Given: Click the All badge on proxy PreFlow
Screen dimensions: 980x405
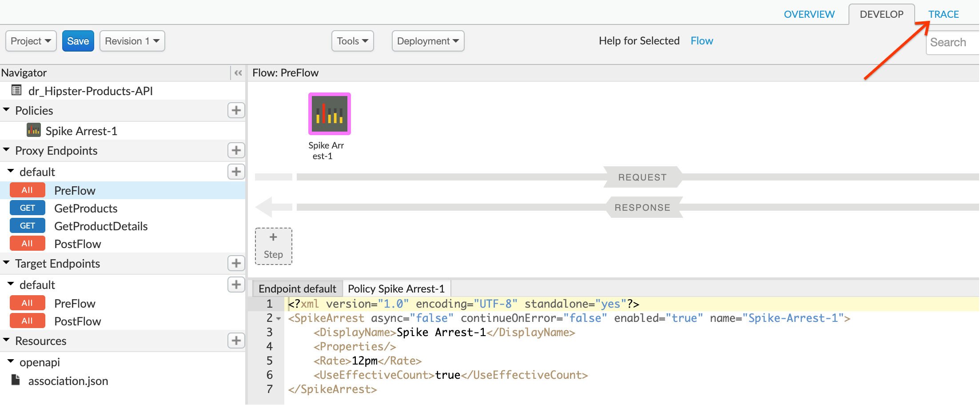Looking at the screenshot, I should click(27, 190).
